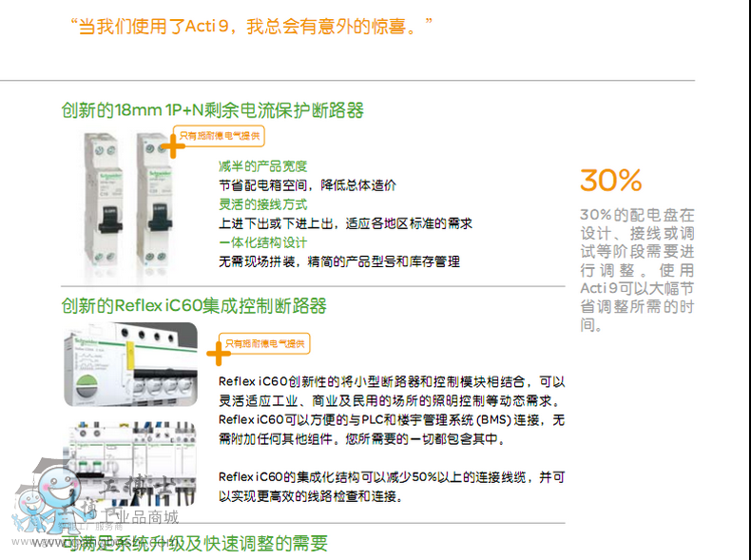Click the green text 一体化结构设计
751x560 pixels.
pyautogui.click(x=262, y=242)
